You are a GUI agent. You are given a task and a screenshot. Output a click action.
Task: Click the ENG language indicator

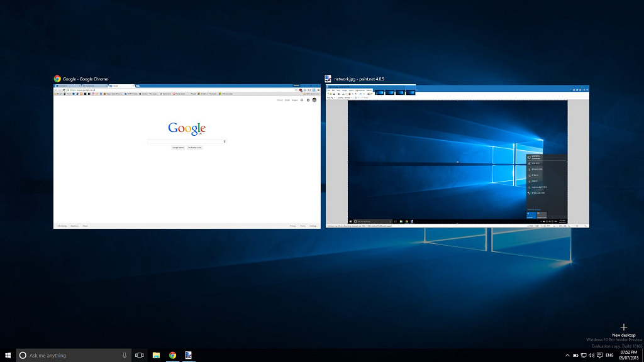(x=609, y=356)
